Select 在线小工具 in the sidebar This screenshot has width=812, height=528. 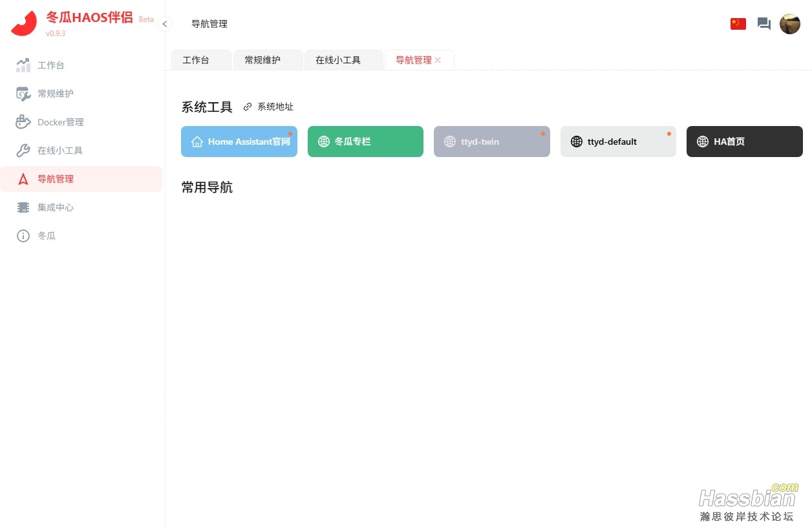pyautogui.click(x=81, y=151)
